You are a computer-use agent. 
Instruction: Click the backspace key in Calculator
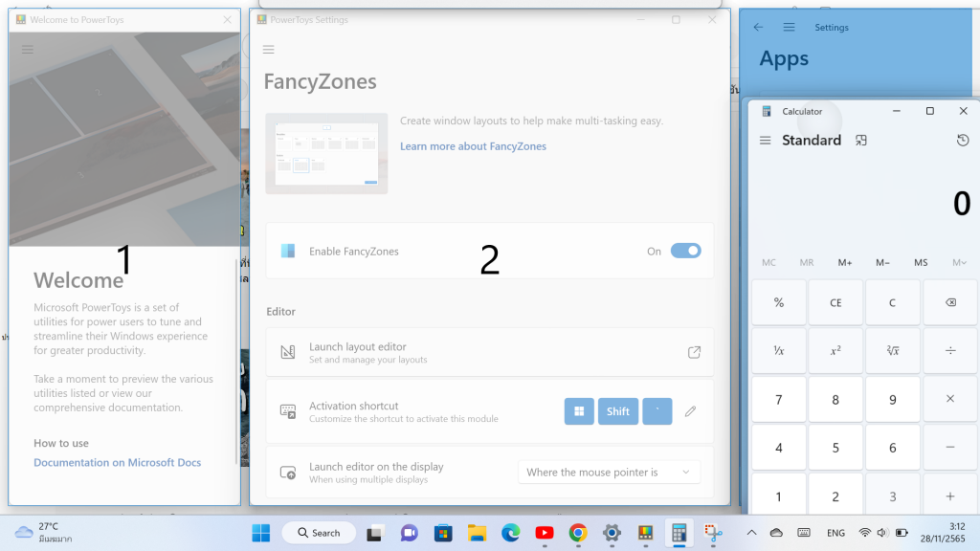pos(950,302)
